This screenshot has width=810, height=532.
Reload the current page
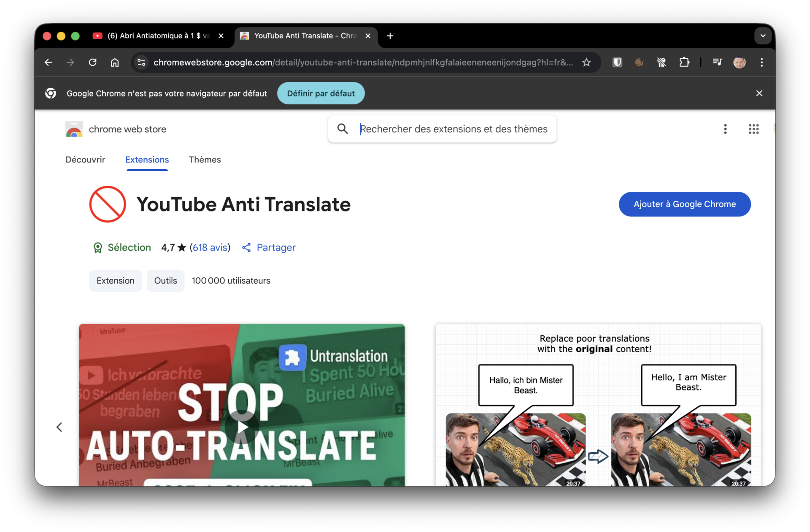pos(92,62)
